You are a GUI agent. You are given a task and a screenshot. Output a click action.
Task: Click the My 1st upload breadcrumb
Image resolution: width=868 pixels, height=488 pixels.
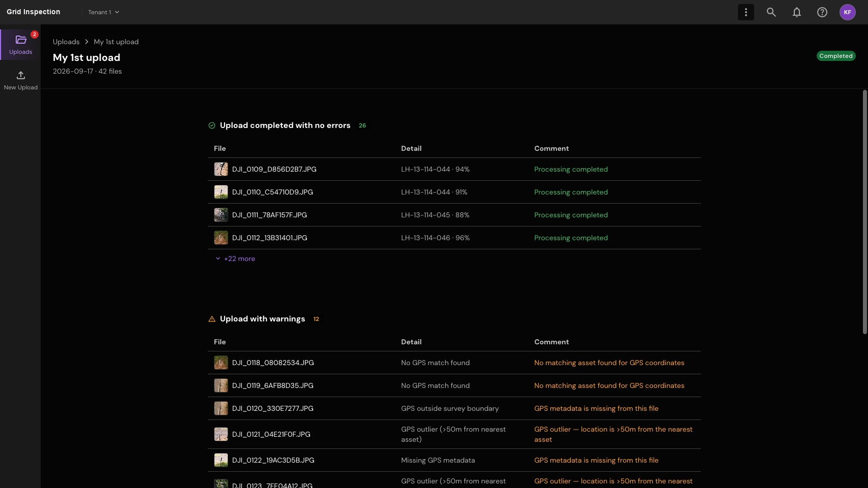click(x=116, y=42)
